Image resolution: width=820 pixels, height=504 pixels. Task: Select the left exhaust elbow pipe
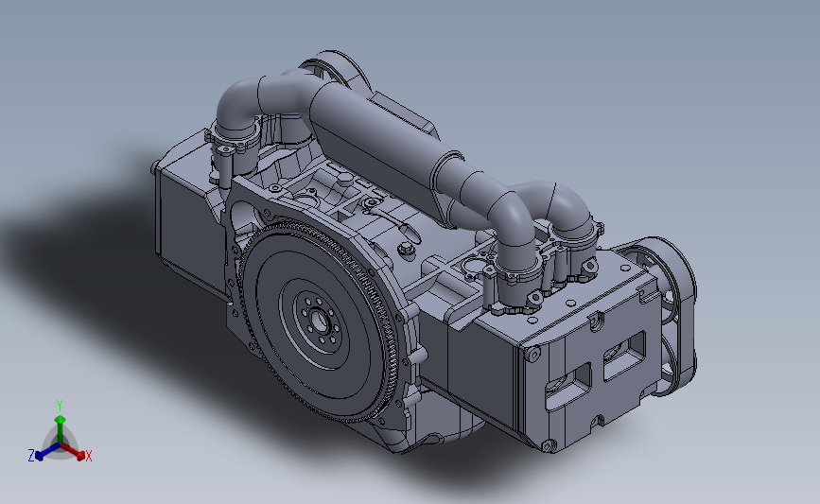pos(239,106)
